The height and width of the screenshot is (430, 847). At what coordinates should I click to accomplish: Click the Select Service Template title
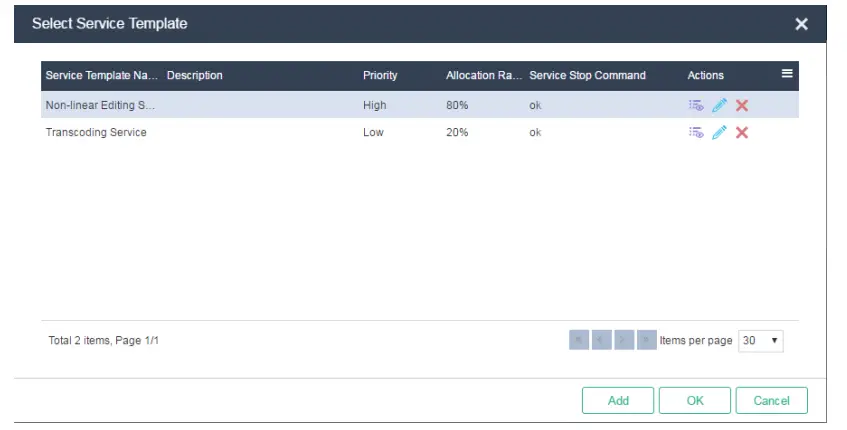[x=110, y=24]
